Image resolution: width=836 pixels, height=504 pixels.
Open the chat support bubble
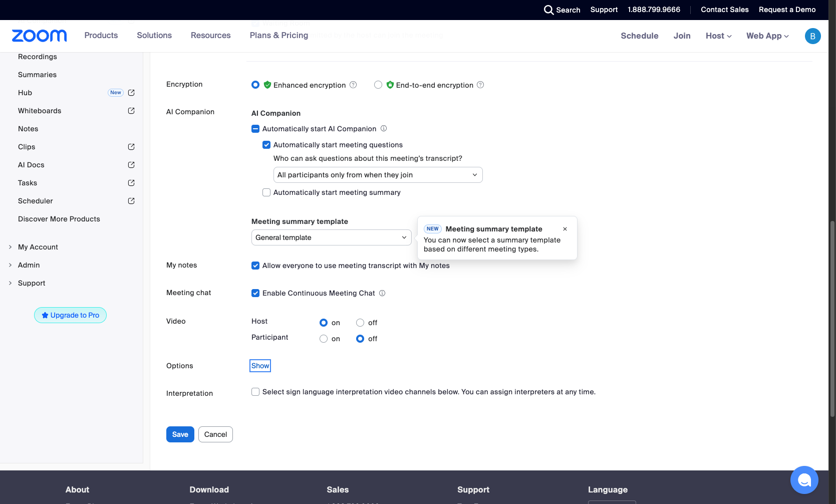click(x=804, y=480)
